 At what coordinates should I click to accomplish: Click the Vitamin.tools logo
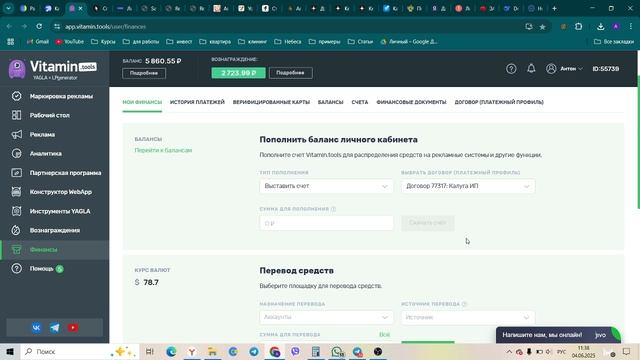53,69
